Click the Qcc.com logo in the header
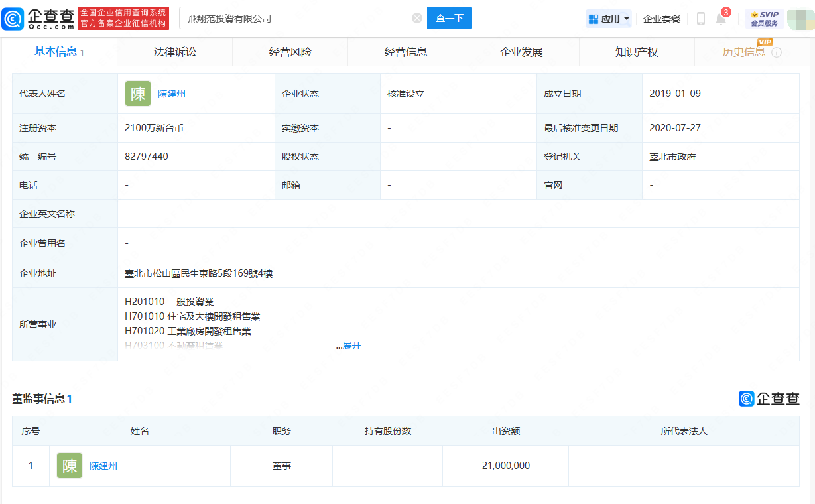The width and height of the screenshot is (815, 504). [38, 19]
